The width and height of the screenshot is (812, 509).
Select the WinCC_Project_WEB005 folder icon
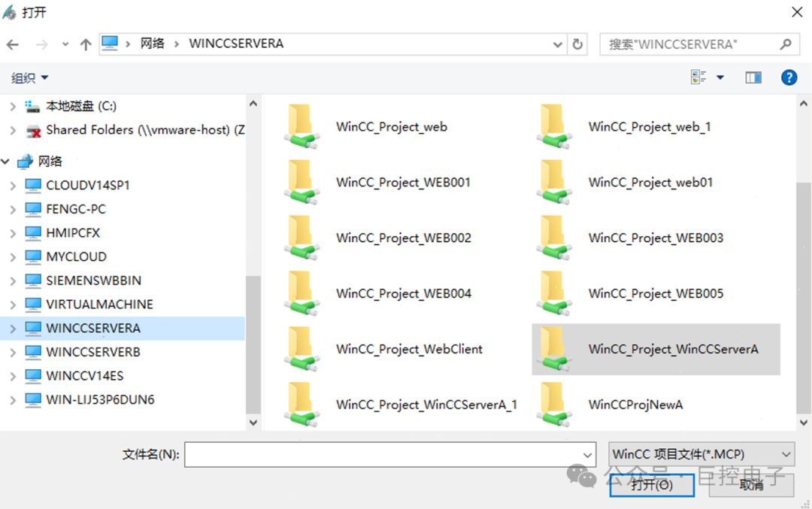click(x=553, y=293)
